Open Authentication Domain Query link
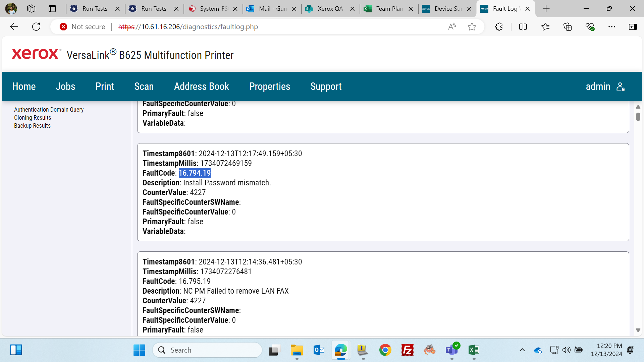Viewport: 644px width, 362px height. pyautogui.click(x=49, y=110)
